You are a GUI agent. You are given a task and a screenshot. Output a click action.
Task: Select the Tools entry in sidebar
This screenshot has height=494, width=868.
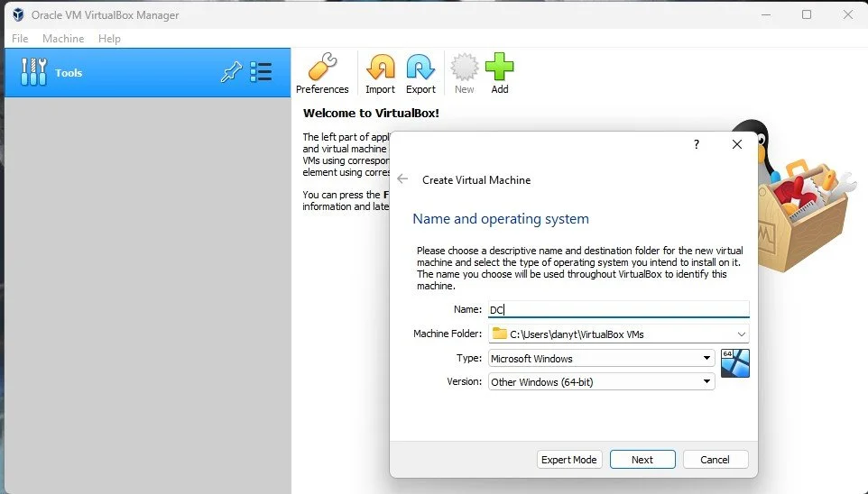click(x=147, y=72)
